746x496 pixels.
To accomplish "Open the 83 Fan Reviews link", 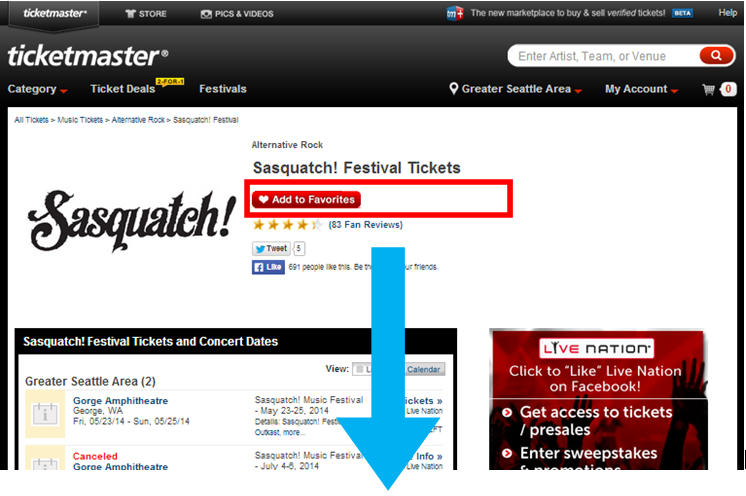I will 365,224.
